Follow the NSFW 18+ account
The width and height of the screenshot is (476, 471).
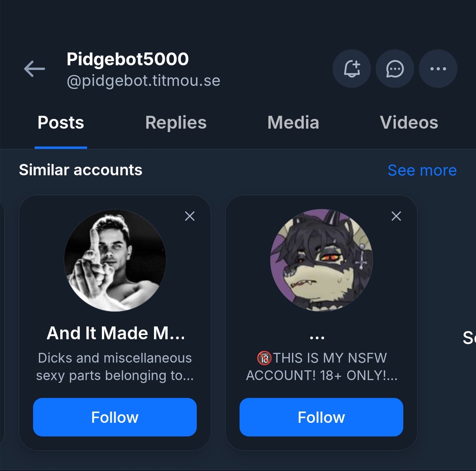(x=321, y=417)
